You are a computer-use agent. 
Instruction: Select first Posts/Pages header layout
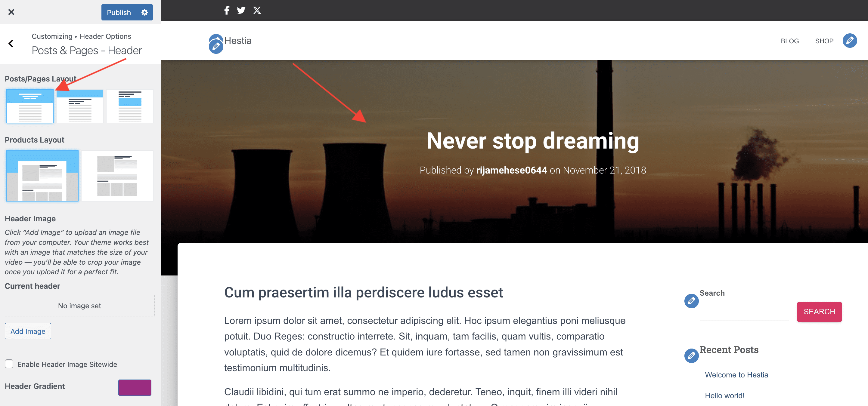point(30,106)
